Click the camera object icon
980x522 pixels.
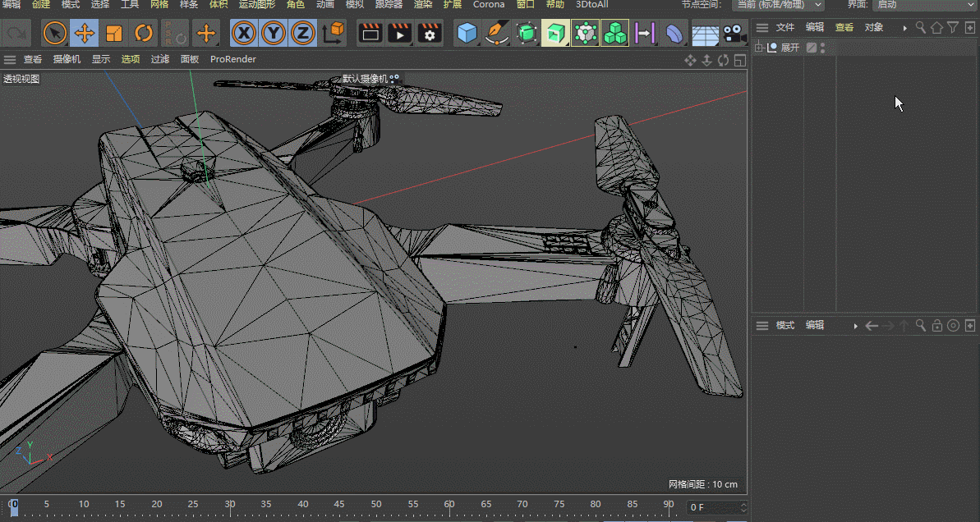point(732,34)
